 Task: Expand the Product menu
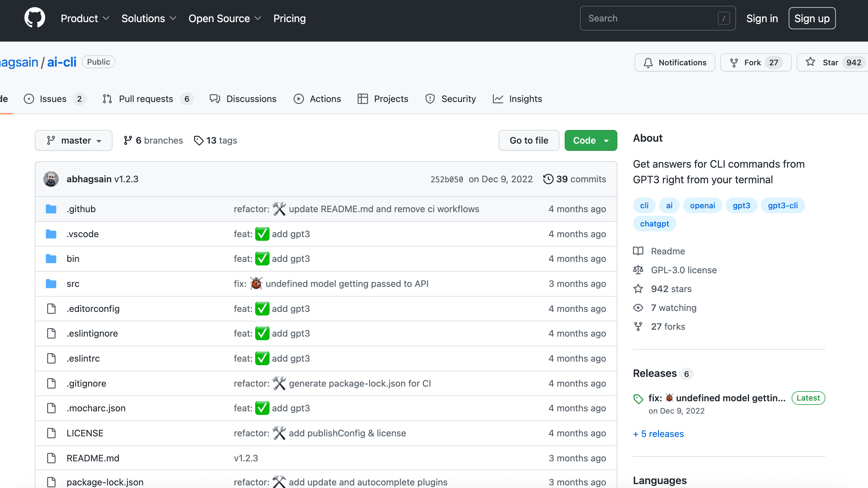tap(85, 19)
